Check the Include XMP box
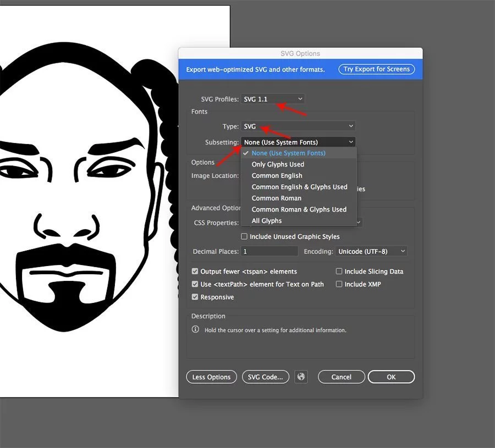The width and height of the screenshot is (495, 448). (339, 284)
